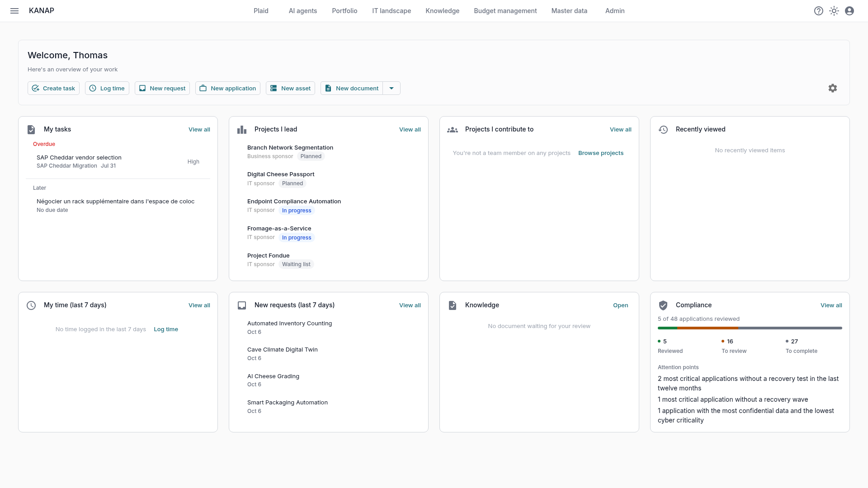
Task: Click the help question mark icon
Action: [x=819, y=11]
